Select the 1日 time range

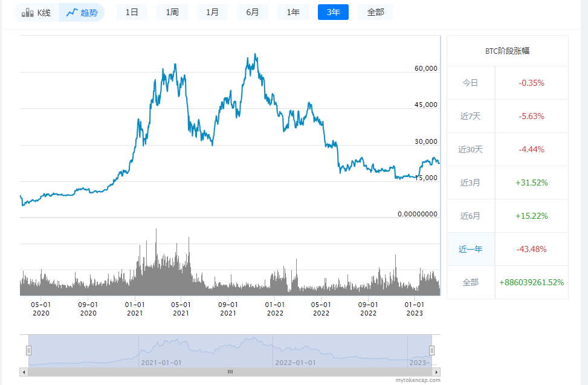(x=131, y=11)
